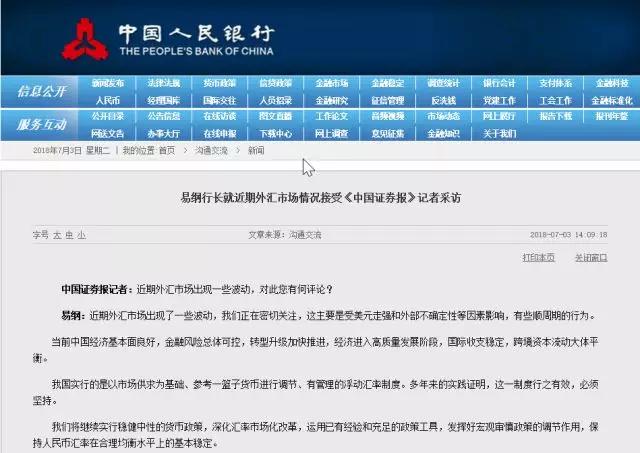Select 市场动态 in the menu
This screenshot has height=453, width=640.
444,116
